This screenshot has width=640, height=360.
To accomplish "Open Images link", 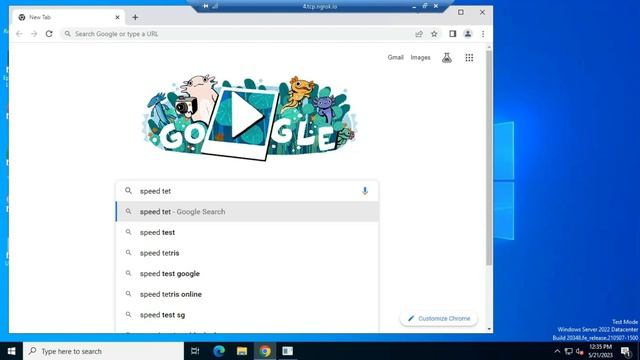I will [420, 58].
